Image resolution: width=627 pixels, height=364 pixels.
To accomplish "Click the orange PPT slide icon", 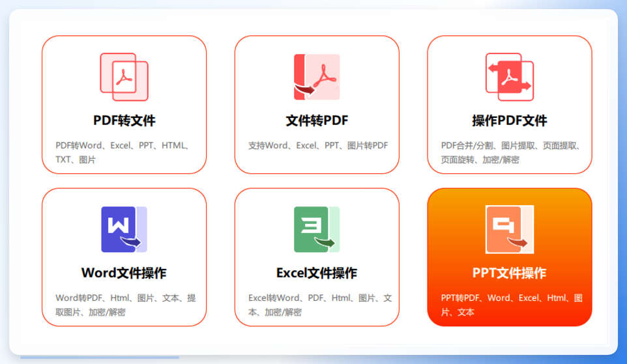I will click(x=510, y=229).
